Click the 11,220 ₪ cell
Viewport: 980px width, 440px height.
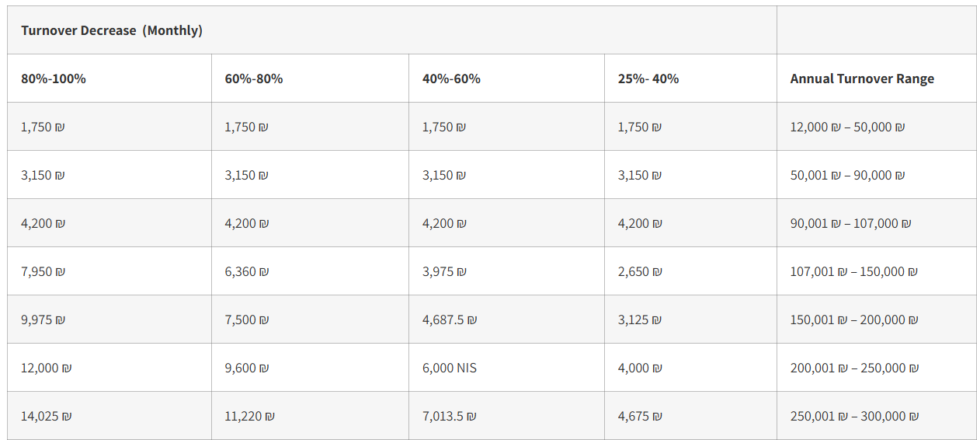pyautogui.click(x=249, y=416)
